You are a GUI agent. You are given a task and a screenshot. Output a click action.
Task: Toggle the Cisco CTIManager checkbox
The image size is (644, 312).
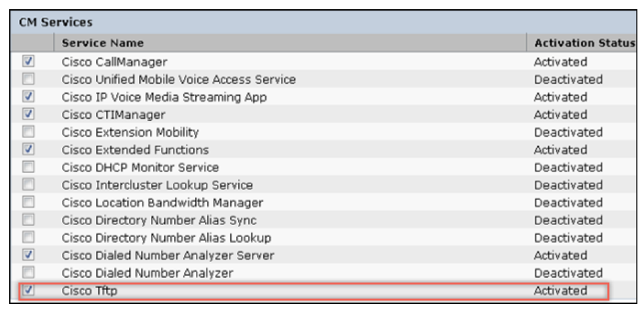(28, 113)
